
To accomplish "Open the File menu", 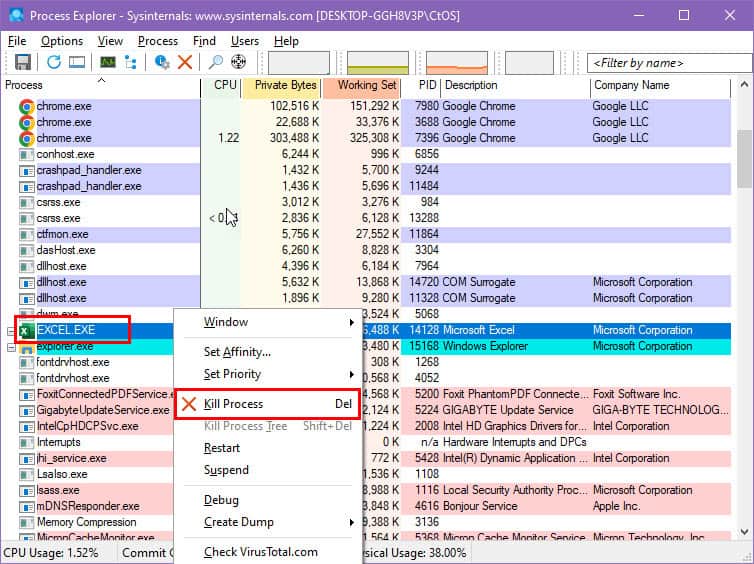I will point(17,41).
